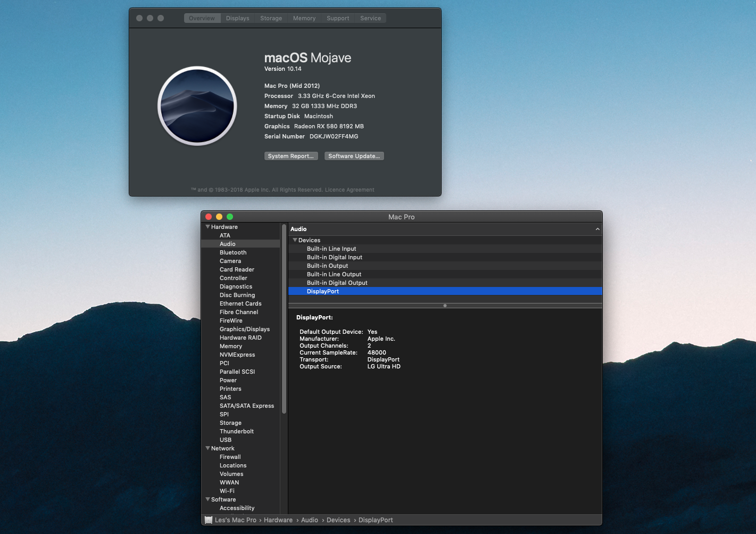Select the Built-in Line Input device row
This screenshot has width=756, height=534.
click(x=445, y=249)
